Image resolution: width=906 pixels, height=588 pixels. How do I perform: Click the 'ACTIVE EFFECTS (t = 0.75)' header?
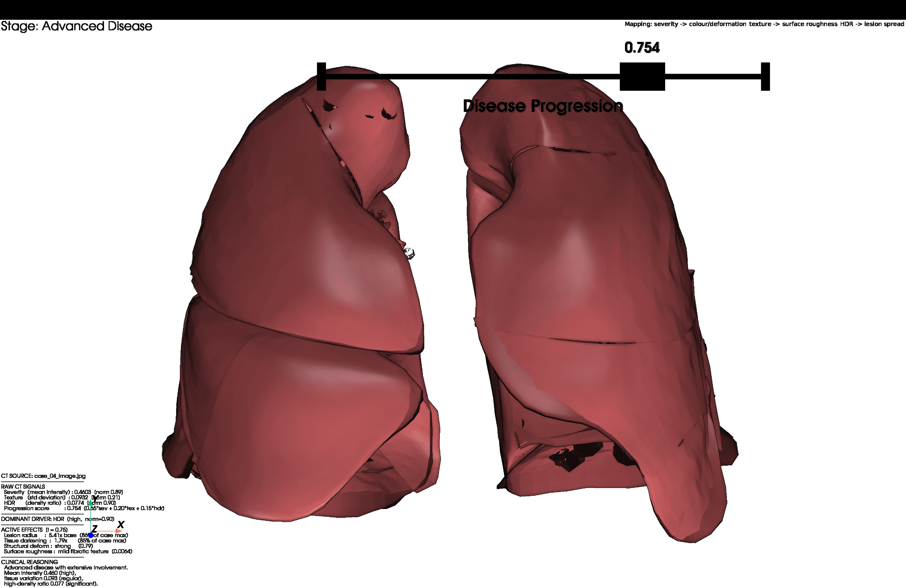tap(34, 529)
